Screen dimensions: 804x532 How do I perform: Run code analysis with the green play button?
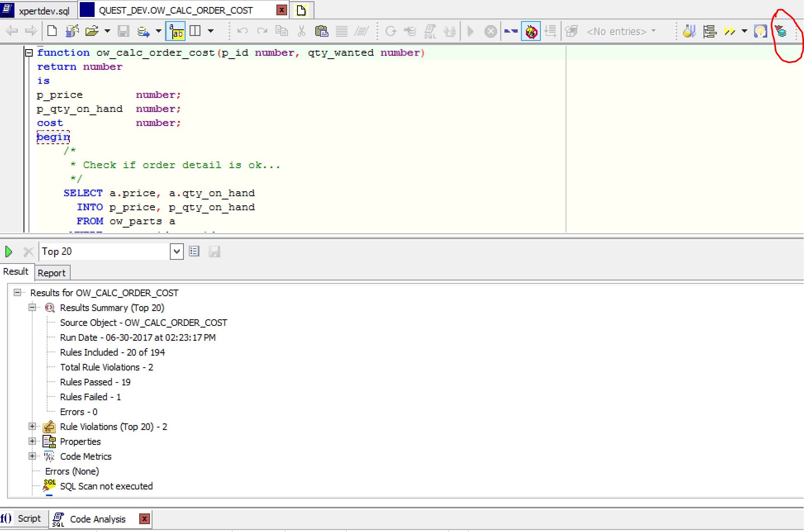tap(9, 252)
